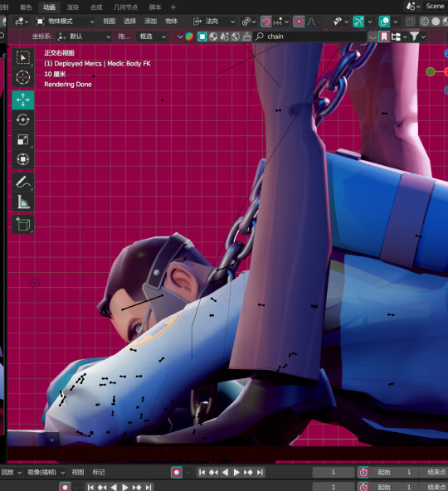Open the 标记 menu in timeline
The height and width of the screenshot is (491, 448).
click(99, 472)
